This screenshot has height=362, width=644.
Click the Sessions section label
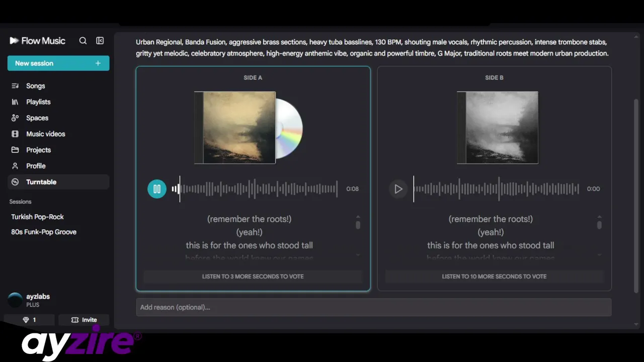click(x=20, y=202)
